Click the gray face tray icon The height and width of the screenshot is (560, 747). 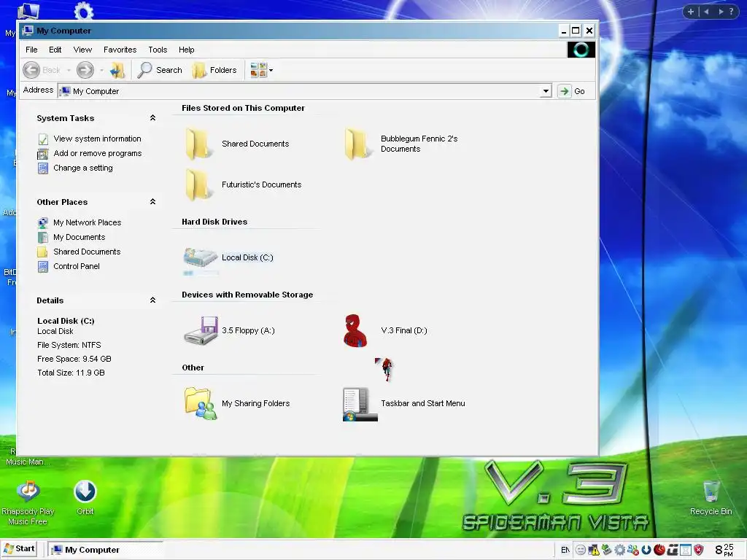(x=580, y=550)
